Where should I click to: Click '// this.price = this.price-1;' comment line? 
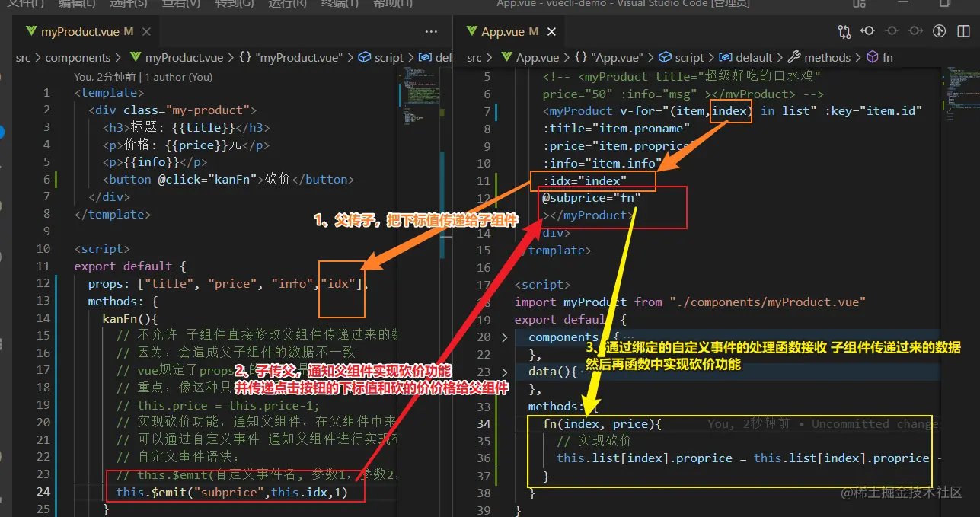(x=219, y=406)
